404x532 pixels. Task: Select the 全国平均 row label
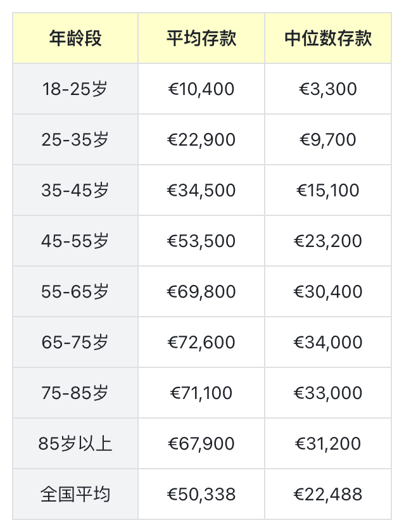(75, 494)
